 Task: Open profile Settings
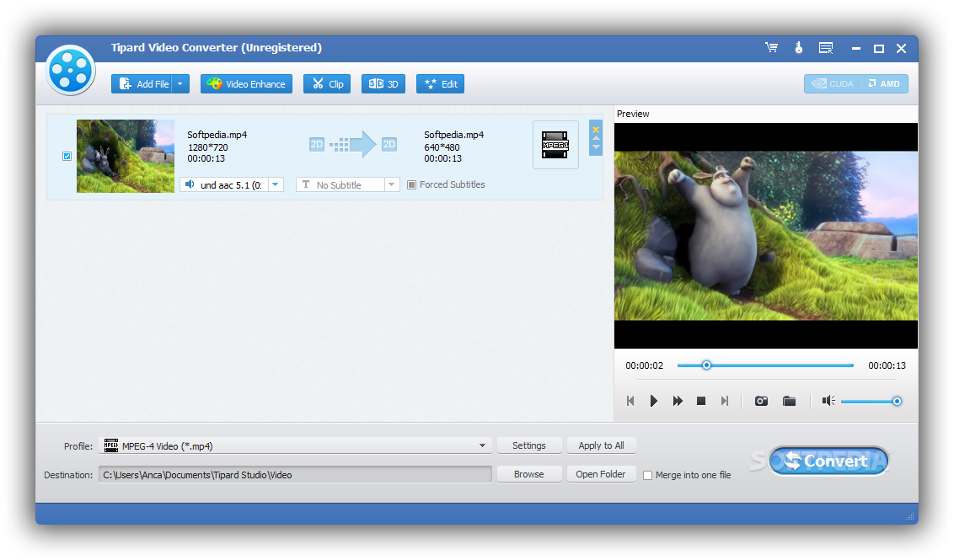tap(529, 445)
